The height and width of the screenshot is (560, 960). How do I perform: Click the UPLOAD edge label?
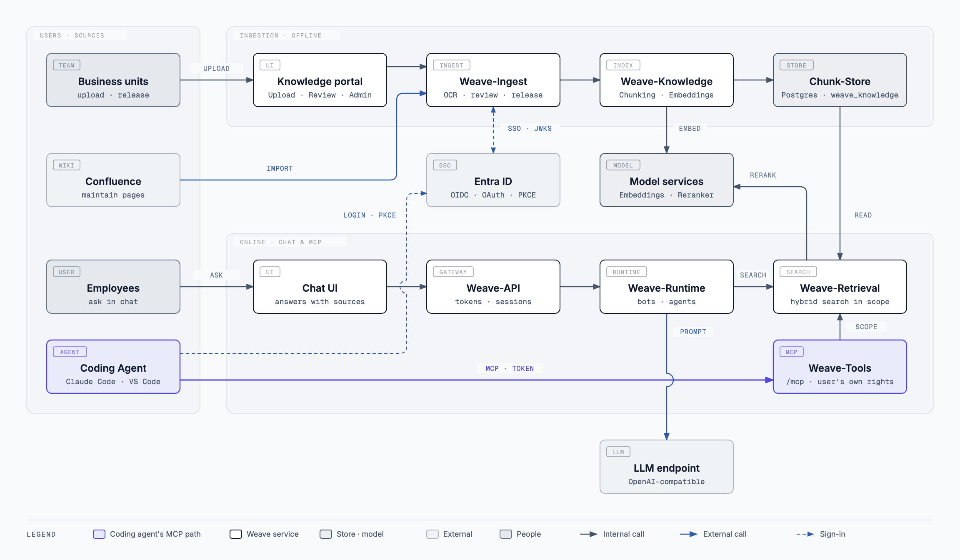pyautogui.click(x=216, y=68)
